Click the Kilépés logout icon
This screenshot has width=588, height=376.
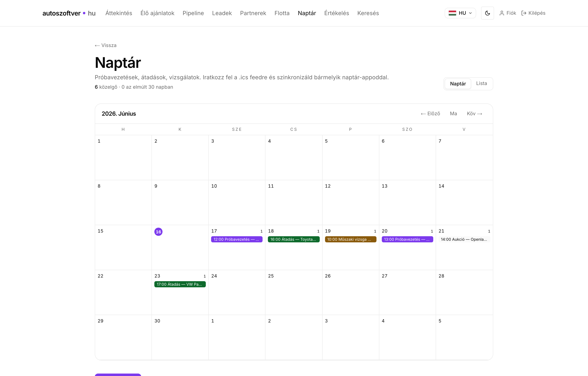(523, 13)
